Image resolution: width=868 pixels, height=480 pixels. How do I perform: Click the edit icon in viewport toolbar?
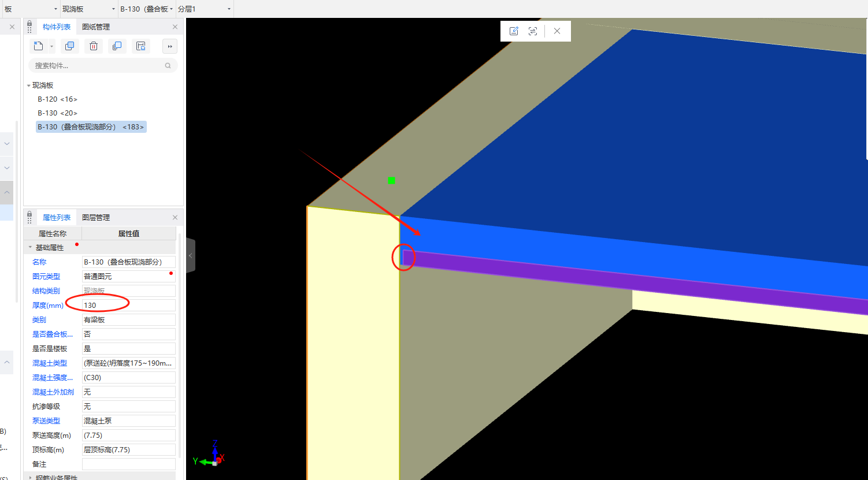[514, 31]
